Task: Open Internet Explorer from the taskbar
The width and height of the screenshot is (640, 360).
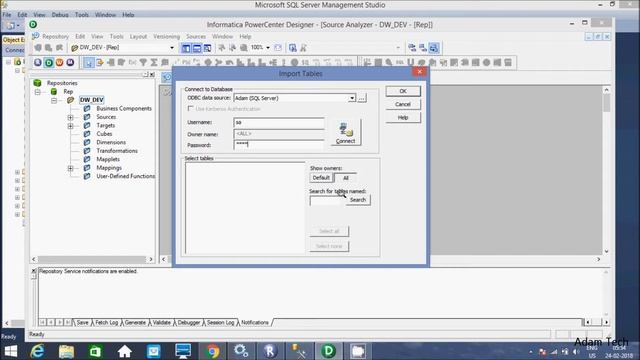Action: (38, 351)
